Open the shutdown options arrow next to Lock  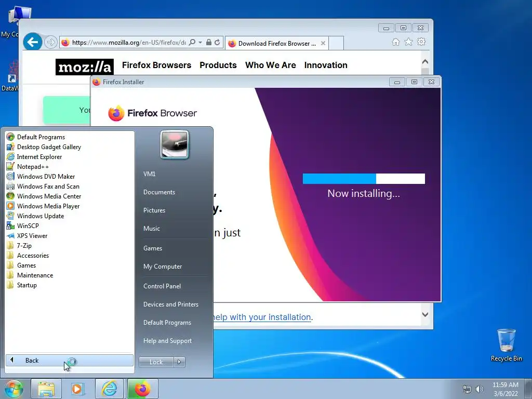click(179, 362)
